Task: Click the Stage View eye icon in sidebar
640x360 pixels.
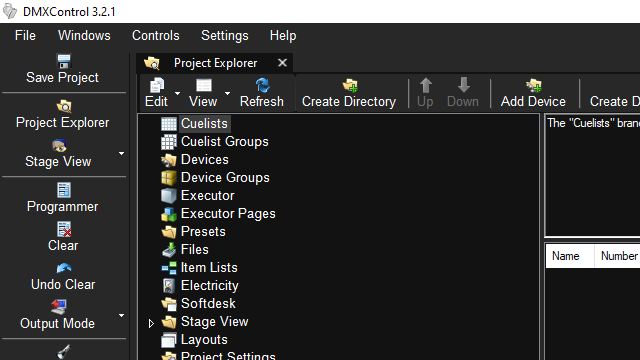Action: (59, 146)
